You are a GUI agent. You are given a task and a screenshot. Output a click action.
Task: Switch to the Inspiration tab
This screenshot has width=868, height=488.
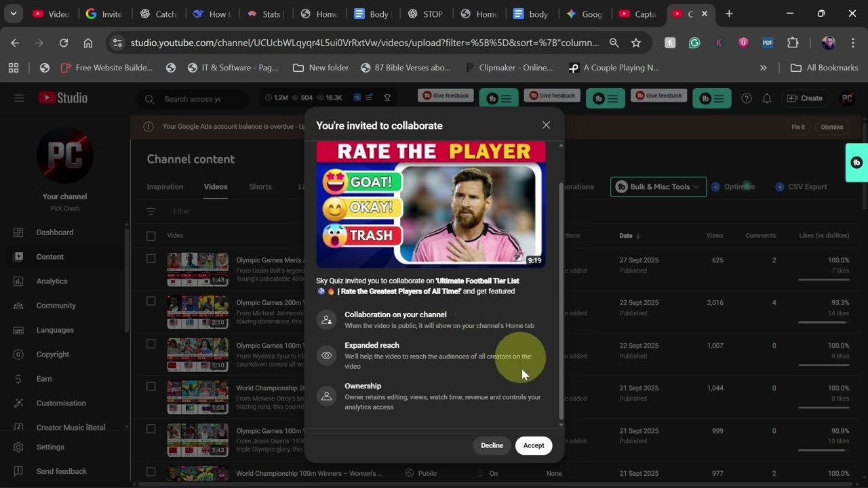[165, 186]
